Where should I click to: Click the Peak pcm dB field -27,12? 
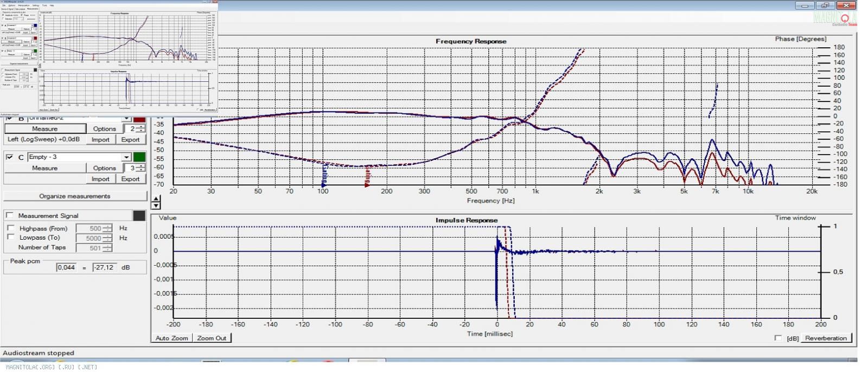[104, 267]
